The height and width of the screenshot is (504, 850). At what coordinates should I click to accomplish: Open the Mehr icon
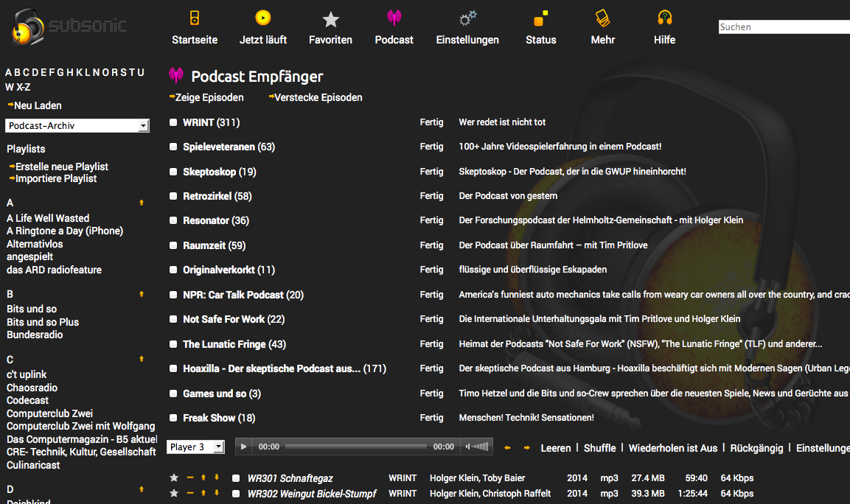603,18
